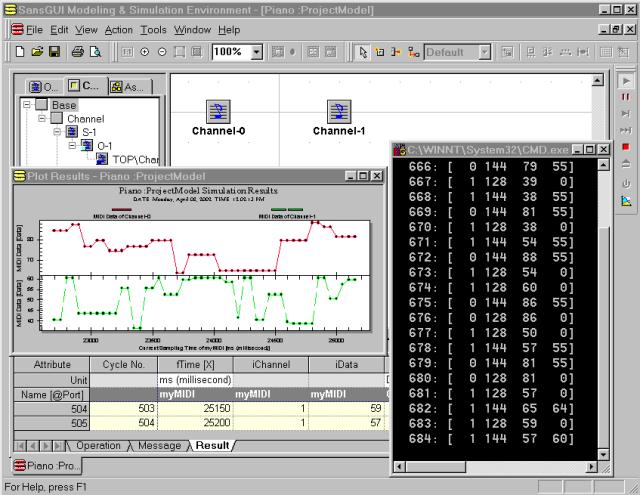640x495 pixels.
Task: Click the iChannel column header
Action: pyautogui.click(x=270, y=365)
